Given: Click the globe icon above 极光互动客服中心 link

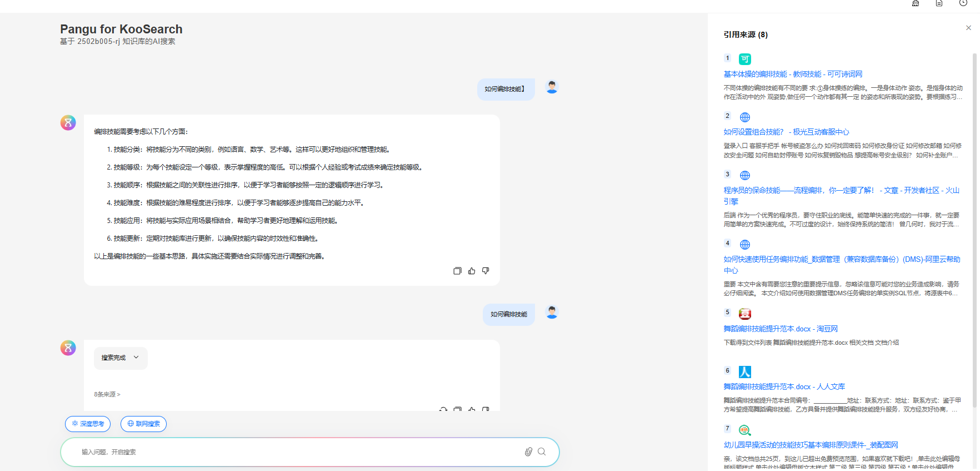Looking at the screenshot, I should pyautogui.click(x=745, y=117).
